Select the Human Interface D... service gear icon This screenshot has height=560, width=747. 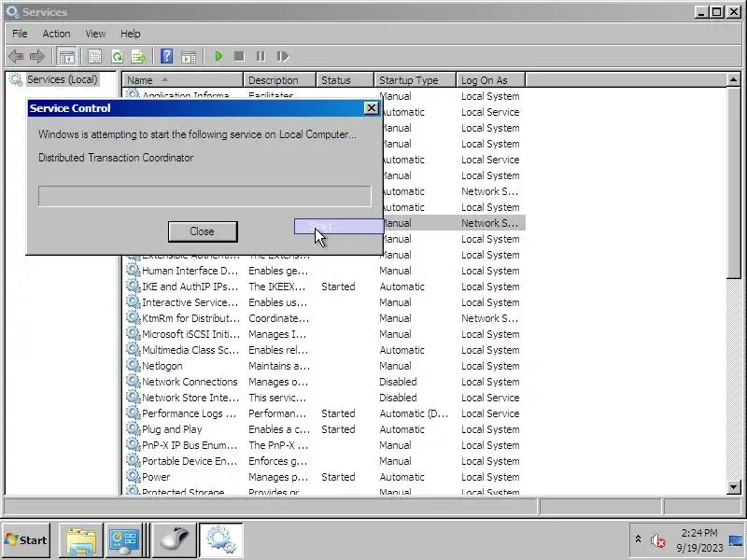tap(133, 270)
